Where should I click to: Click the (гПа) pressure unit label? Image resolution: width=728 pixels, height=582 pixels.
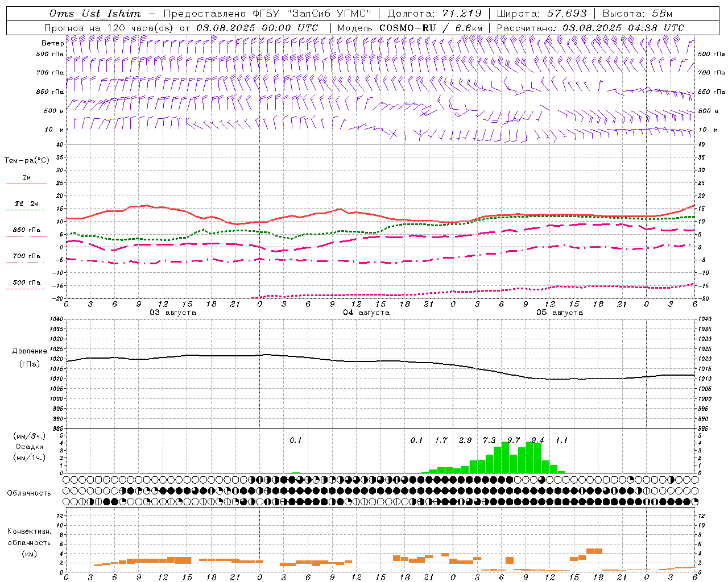tap(30, 364)
